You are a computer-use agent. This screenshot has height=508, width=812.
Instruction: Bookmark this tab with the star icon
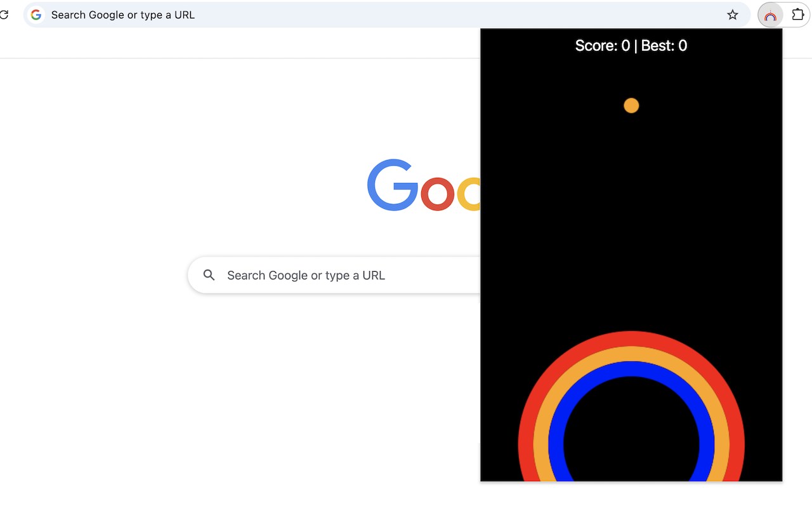(733, 15)
